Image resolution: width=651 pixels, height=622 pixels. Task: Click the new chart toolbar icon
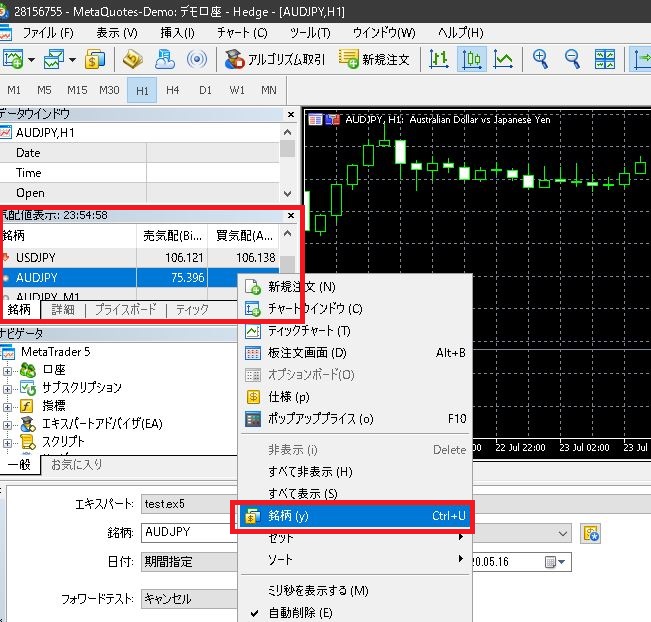(x=12, y=59)
